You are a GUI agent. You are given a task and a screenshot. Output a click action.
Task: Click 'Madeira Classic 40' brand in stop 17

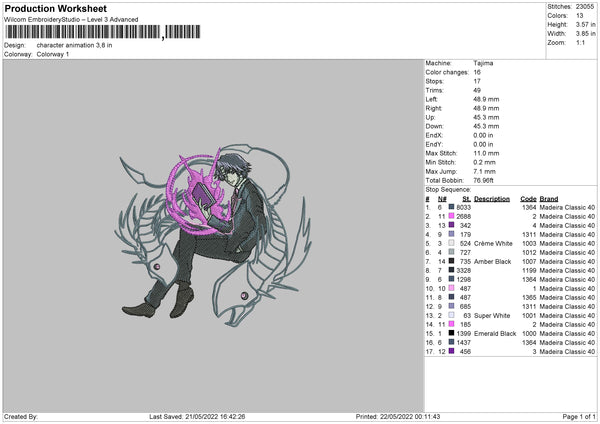pyautogui.click(x=567, y=351)
